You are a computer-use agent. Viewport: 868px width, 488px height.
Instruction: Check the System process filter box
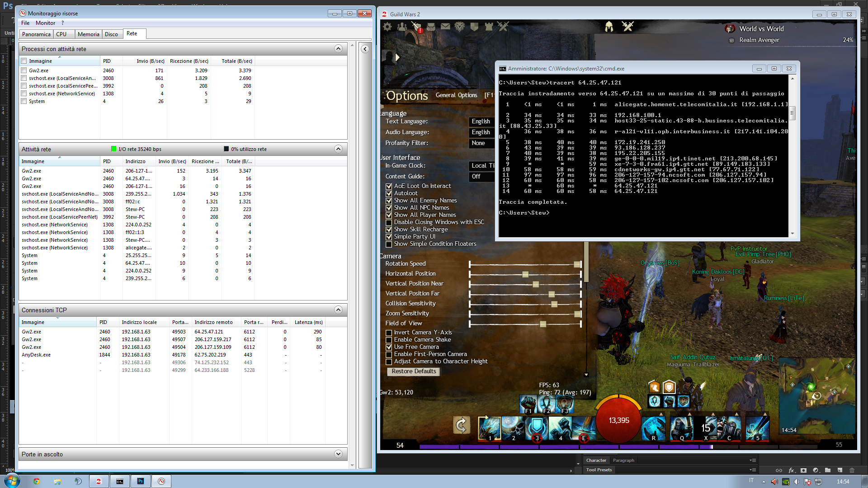click(24, 101)
